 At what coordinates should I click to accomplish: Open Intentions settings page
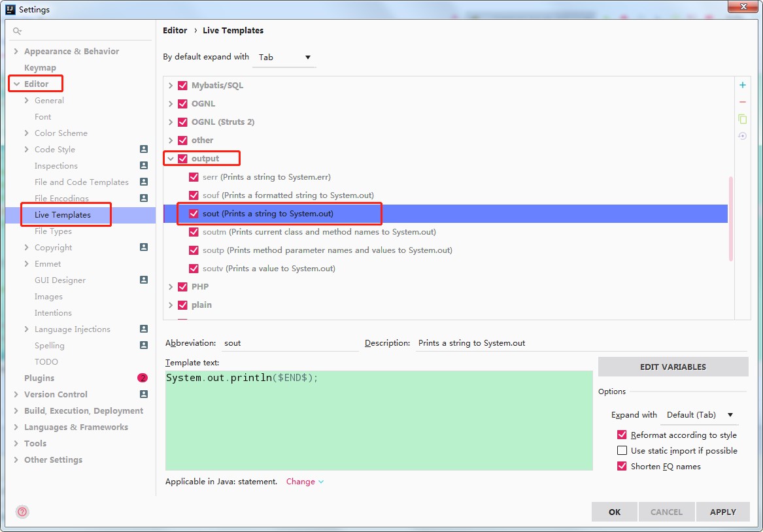pos(53,312)
